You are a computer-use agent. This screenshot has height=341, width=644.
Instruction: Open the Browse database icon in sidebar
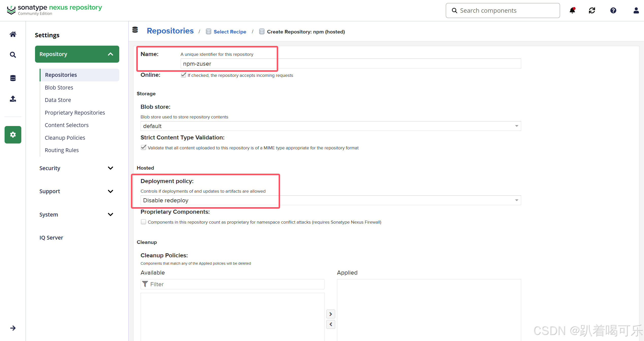pyautogui.click(x=13, y=78)
